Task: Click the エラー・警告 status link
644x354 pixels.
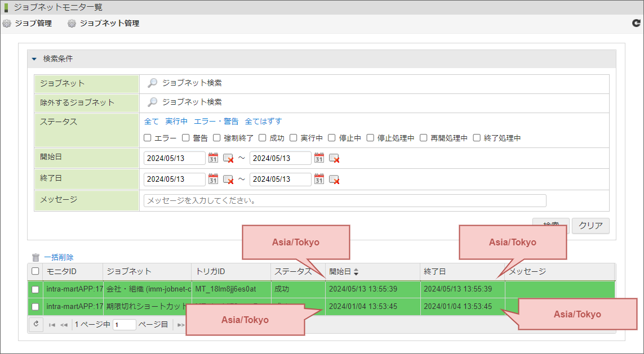Action: 216,122
